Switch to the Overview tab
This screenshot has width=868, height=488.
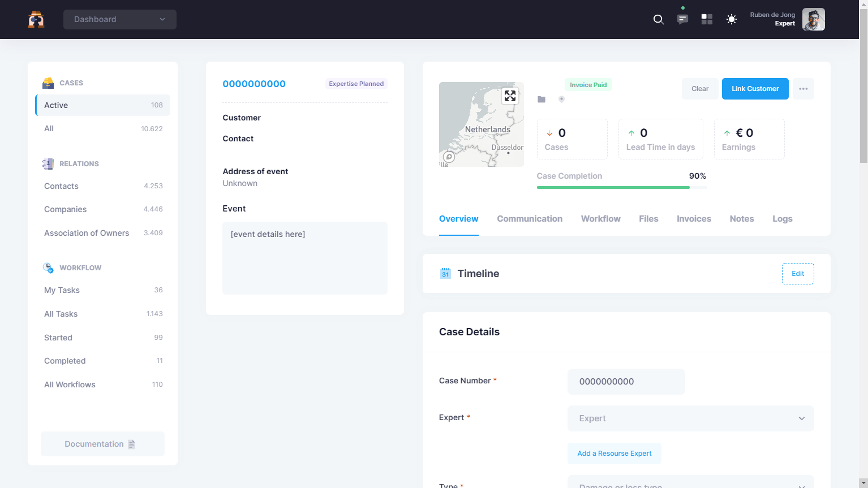[458, 219]
